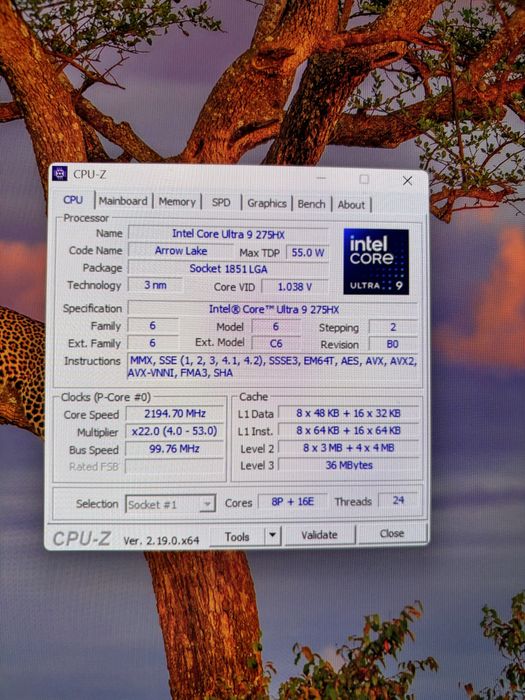Click the Revision value B0
The width and height of the screenshot is (525, 700).
point(393,344)
